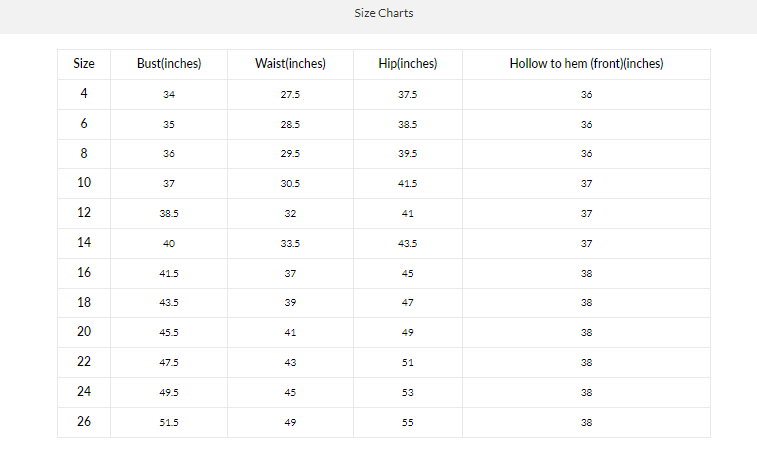
Task: Click bust value 35 in size 6 row
Action: pyautogui.click(x=169, y=124)
